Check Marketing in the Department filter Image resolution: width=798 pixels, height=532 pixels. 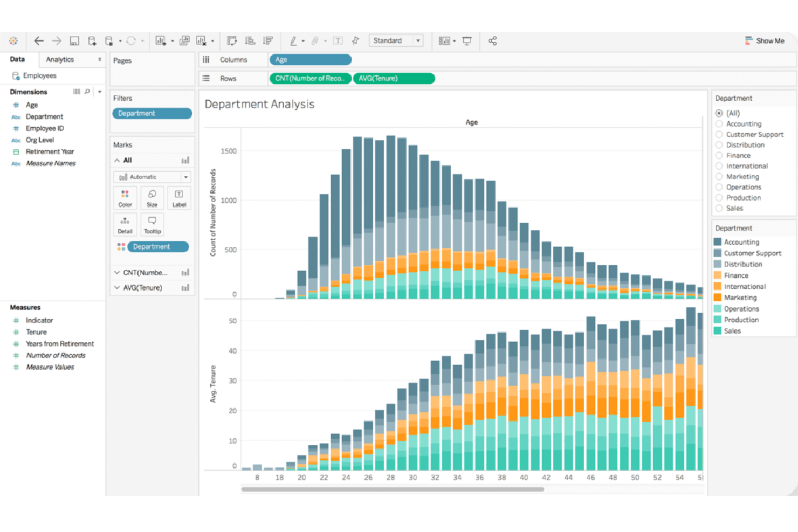719,176
